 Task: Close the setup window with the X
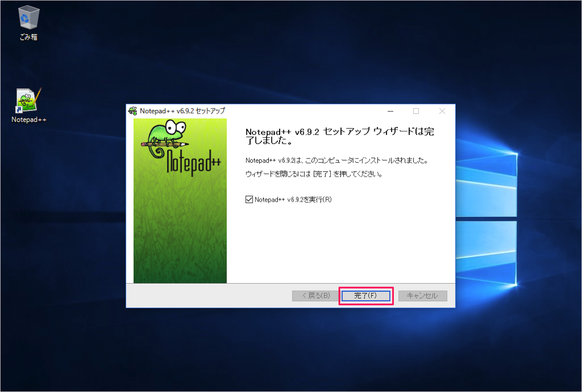[x=442, y=111]
